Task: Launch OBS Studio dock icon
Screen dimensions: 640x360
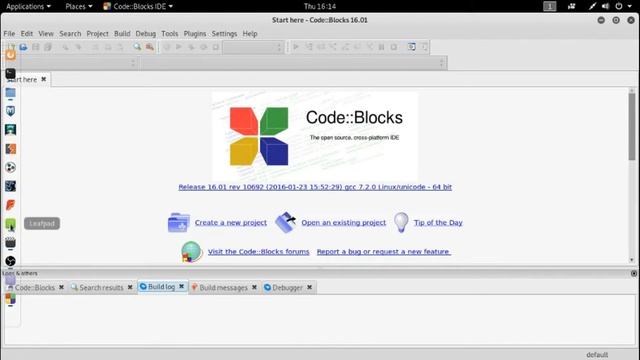Action: tap(11, 261)
